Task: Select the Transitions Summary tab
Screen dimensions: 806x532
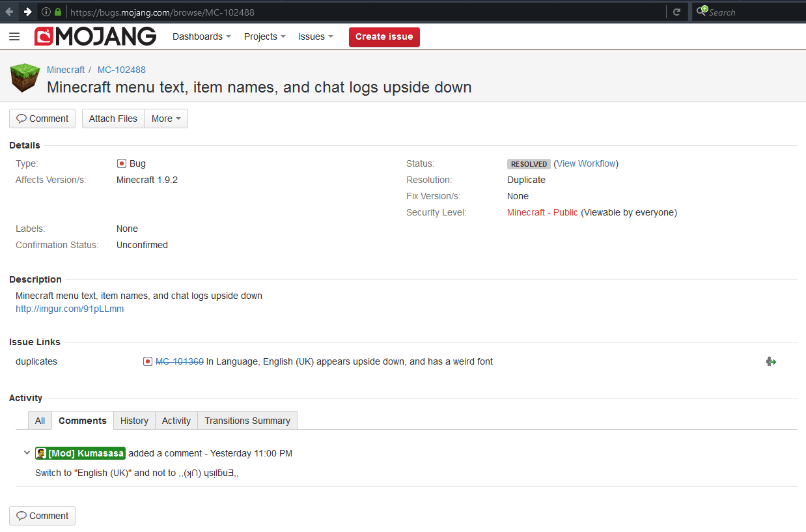Action: point(247,421)
